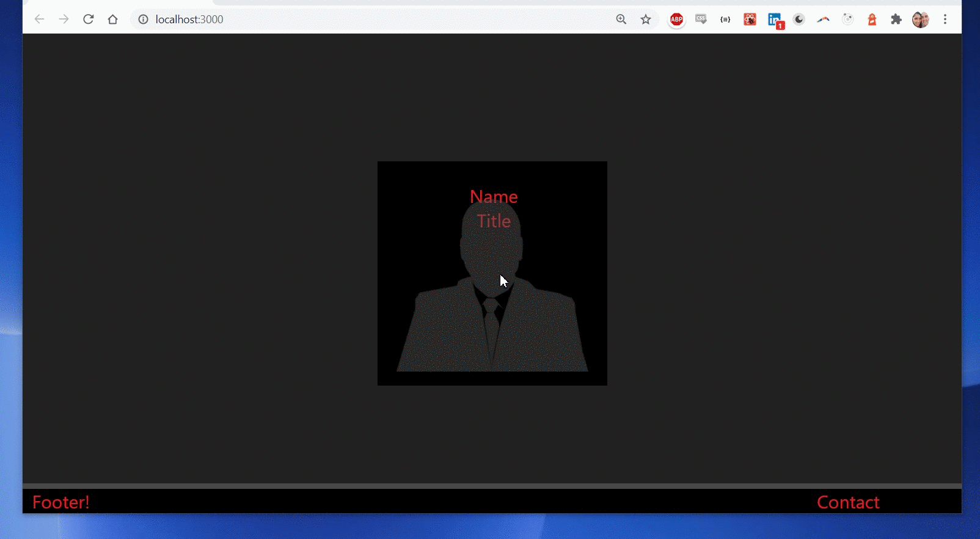980x539 pixels.
Task: Open the orange Lighthouse extension
Action: [x=872, y=20]
